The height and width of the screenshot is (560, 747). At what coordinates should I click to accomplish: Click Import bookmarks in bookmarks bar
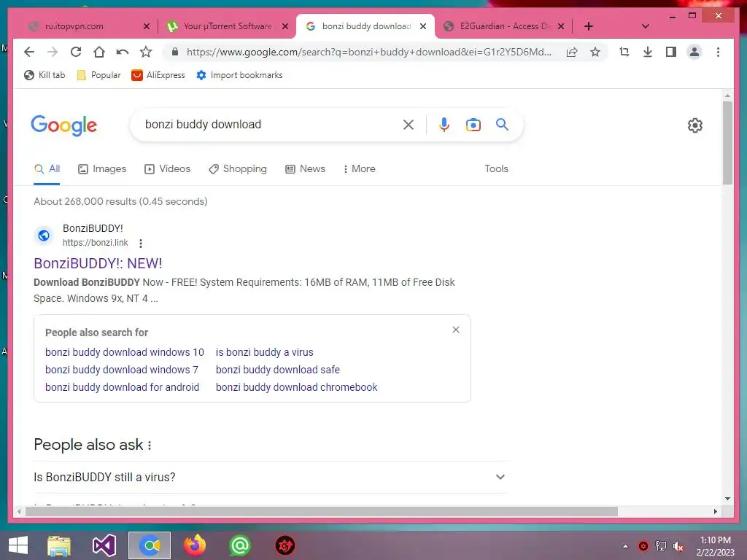(239, 75)
